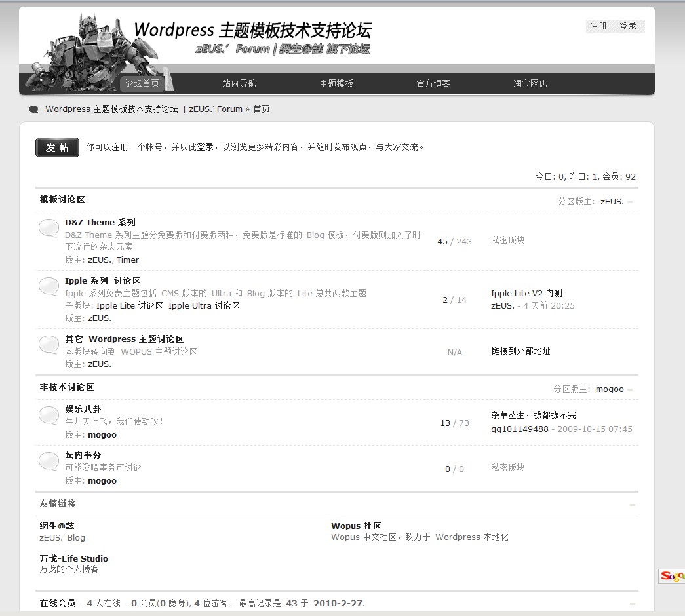The height and width of the screenshot is (616, 685).
Task: Click the 模板讨论区 category title
Action: pyautogui.click(x=62, y=200)
